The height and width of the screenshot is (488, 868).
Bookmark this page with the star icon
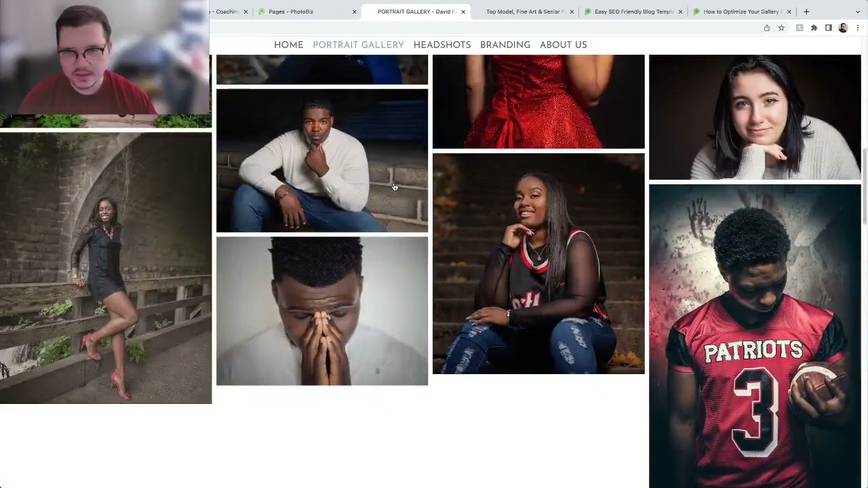[x=781, y=28]
